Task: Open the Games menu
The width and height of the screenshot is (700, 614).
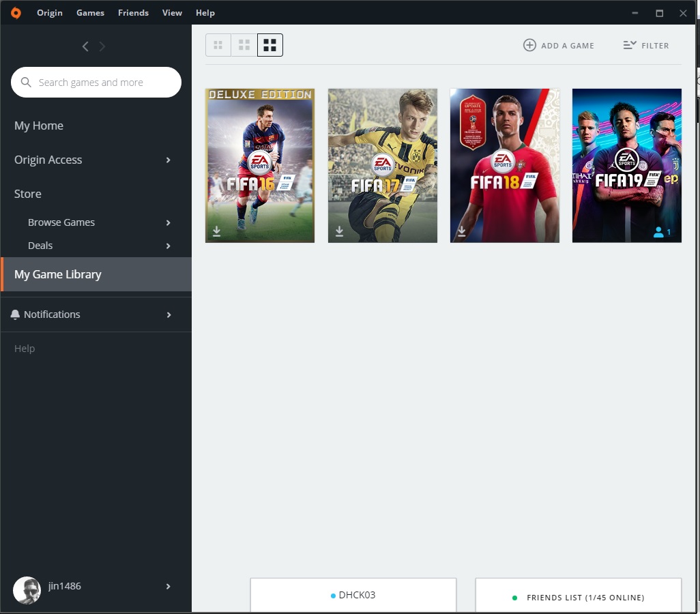Action: [x=90, y=13]
